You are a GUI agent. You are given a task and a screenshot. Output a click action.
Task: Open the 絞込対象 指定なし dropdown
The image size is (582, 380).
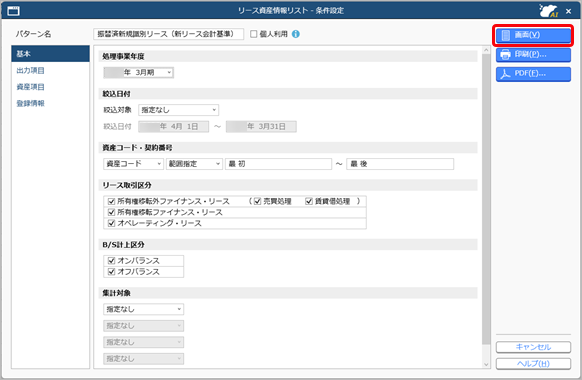click(179, 110)
